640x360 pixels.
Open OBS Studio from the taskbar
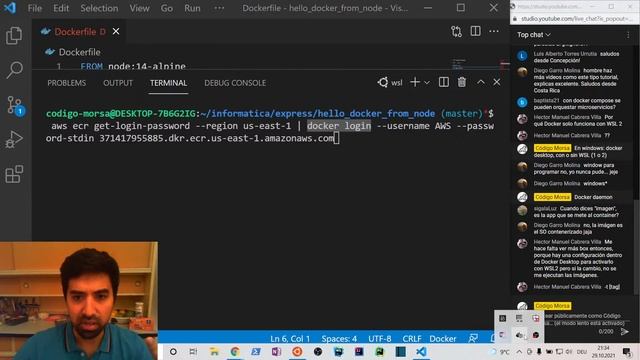tap(318, 351)
